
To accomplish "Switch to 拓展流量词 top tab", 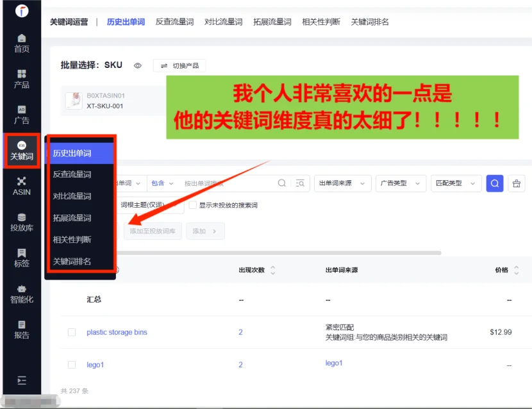I will (x=272, y=22).
